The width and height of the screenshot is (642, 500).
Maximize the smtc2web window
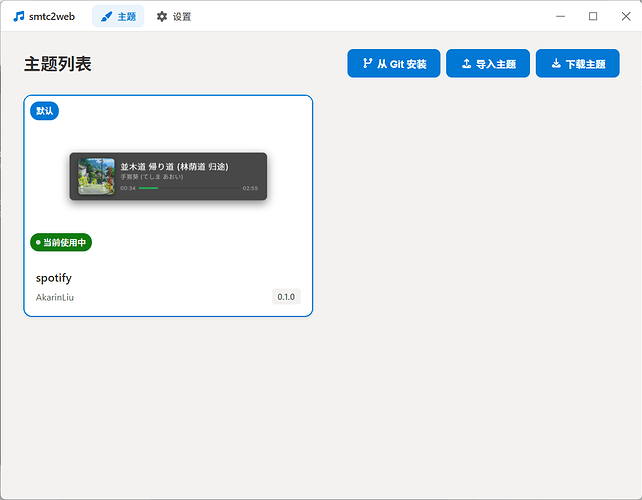[x=593, y=16]
